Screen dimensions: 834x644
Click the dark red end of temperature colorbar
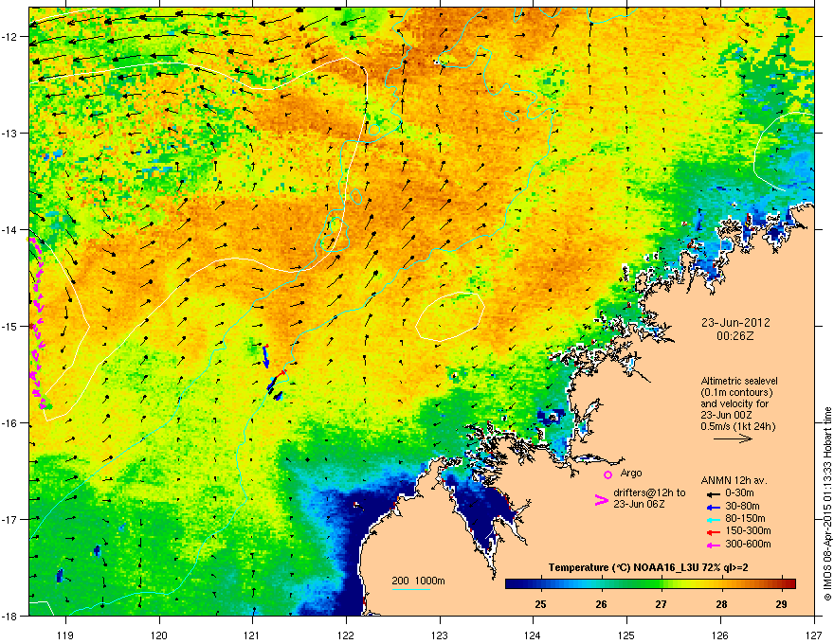coord(789,583)
